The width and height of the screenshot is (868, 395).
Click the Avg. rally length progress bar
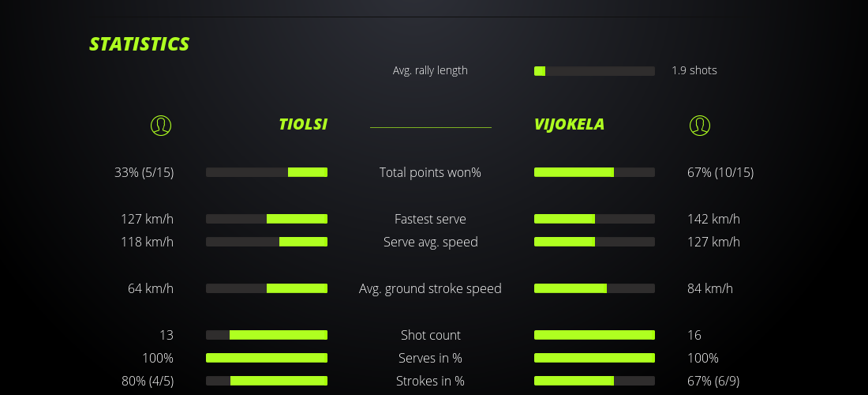tap(594, 71)
